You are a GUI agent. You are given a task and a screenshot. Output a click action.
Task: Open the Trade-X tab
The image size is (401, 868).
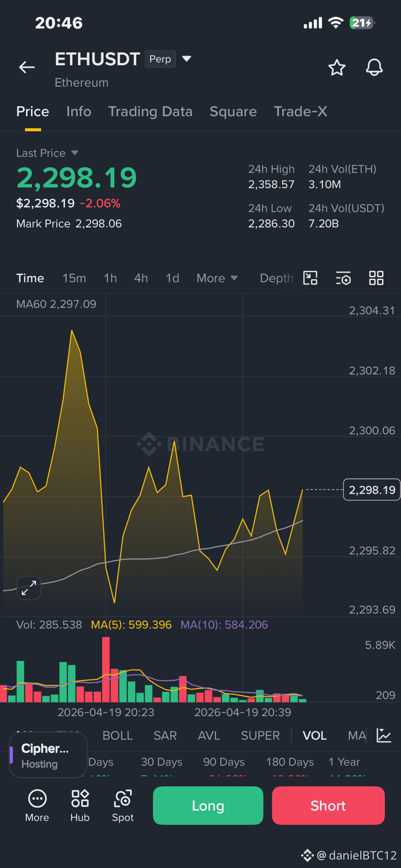pyautogui.click(x=300, y=112)
